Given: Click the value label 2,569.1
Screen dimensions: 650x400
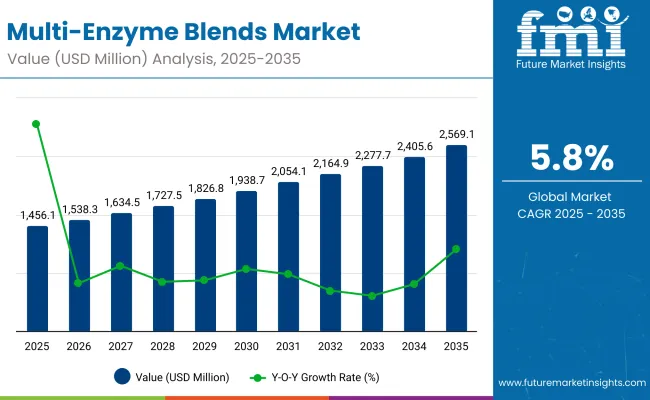Looking at the screenshot, I should pos(457,134).
